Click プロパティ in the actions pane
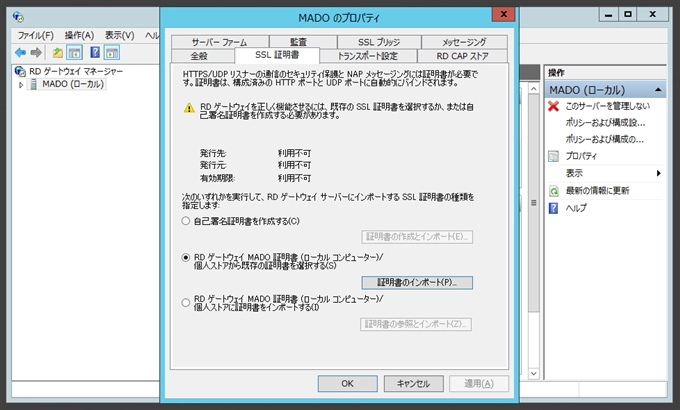The image size is (680, 410). 581,156
